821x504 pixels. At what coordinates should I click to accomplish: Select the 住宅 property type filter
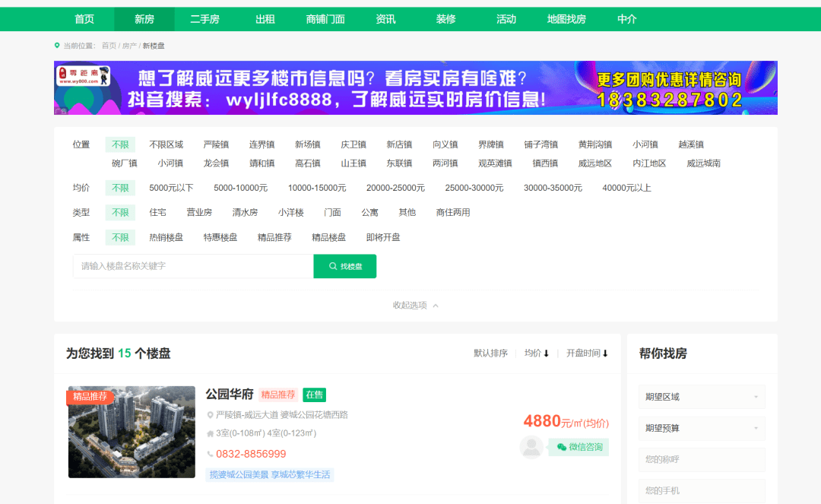click(x=157, y=212)
